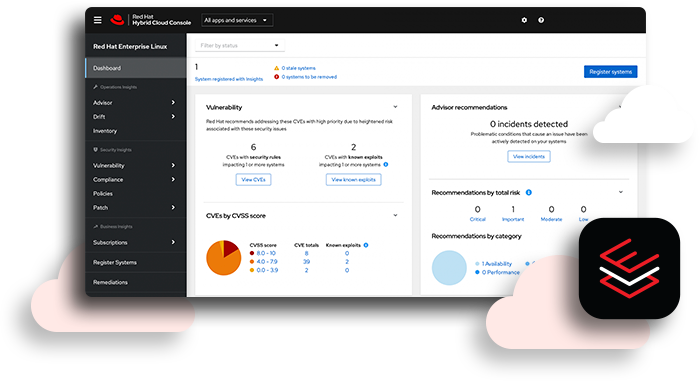Viewport: 699px width, 381px height.
Task: Open the help question mark icon
Action: tap(541, 20)
